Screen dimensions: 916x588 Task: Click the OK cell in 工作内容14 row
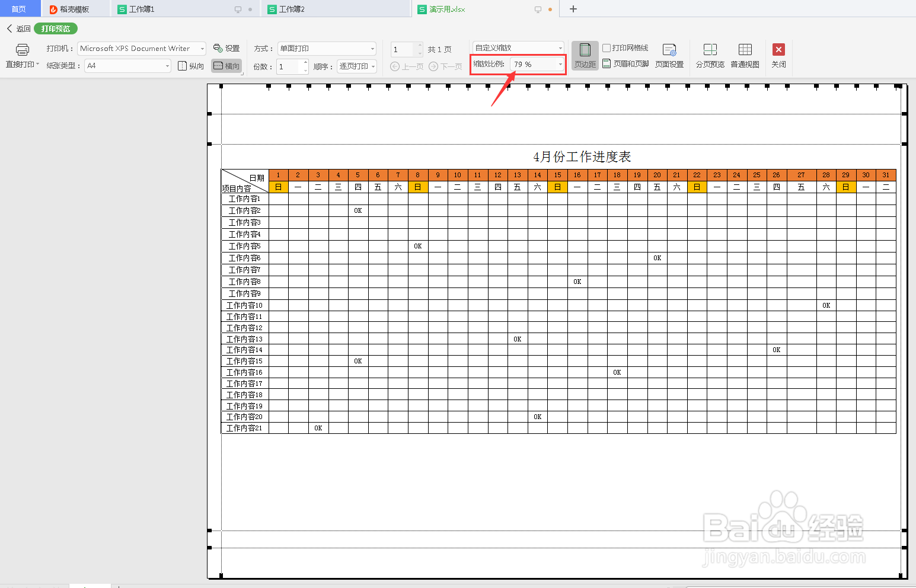(x=777, y=350)
